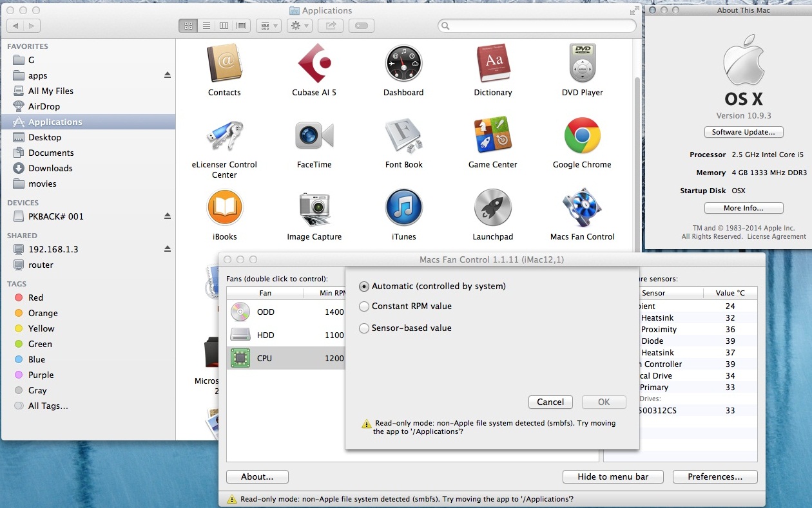Select the Orange tag
The height and width of the screenshot is (508, 812).
point(88,313)
